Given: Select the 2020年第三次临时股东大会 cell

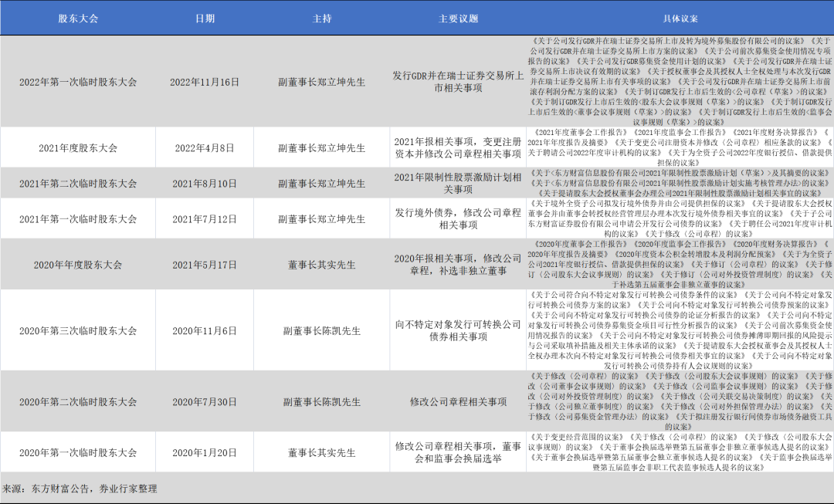Looking at the screenshot, I should point(78,330).
